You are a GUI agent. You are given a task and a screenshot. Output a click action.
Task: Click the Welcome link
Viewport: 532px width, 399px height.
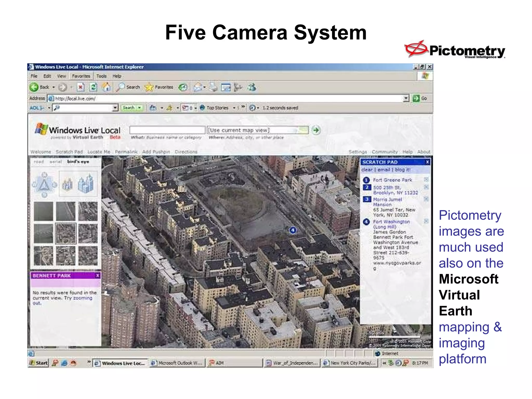41,152
